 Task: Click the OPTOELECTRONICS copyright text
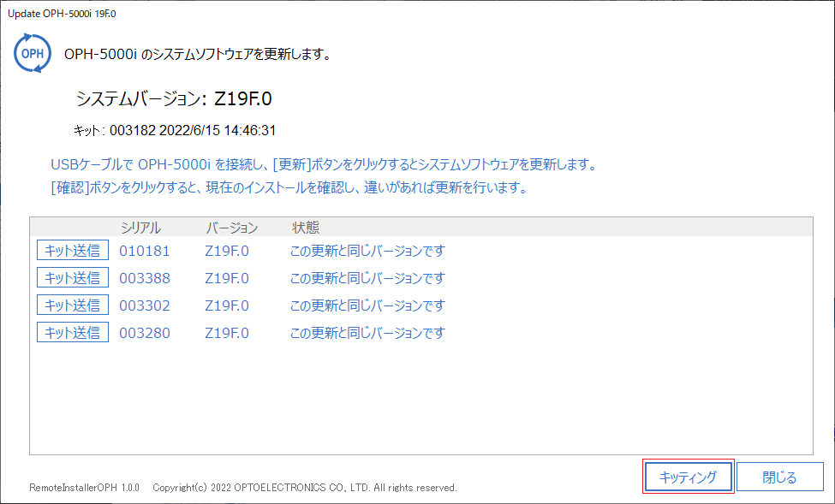click(305, 488)
